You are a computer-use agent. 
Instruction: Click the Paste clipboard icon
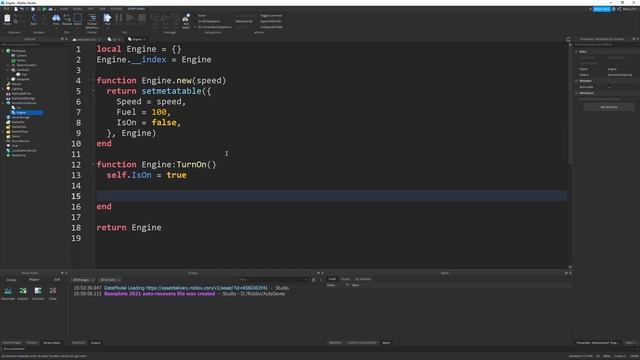click(x=7, y=18)
